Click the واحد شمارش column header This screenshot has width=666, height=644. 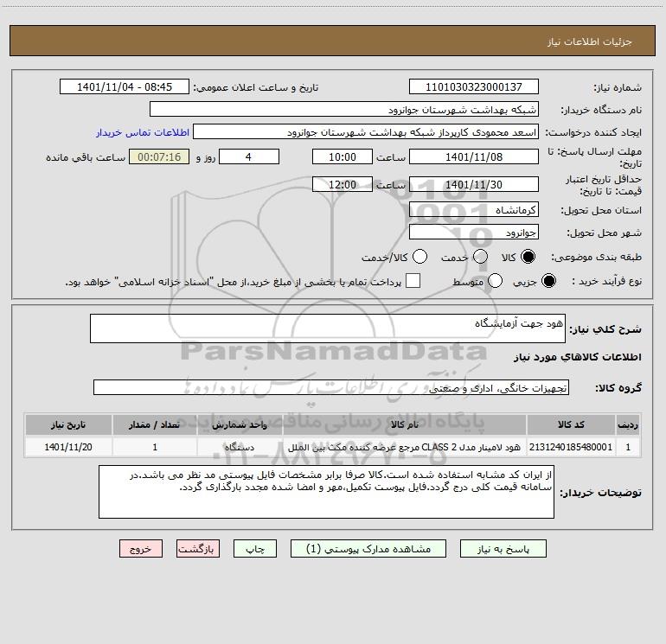[x=240, y=424]
